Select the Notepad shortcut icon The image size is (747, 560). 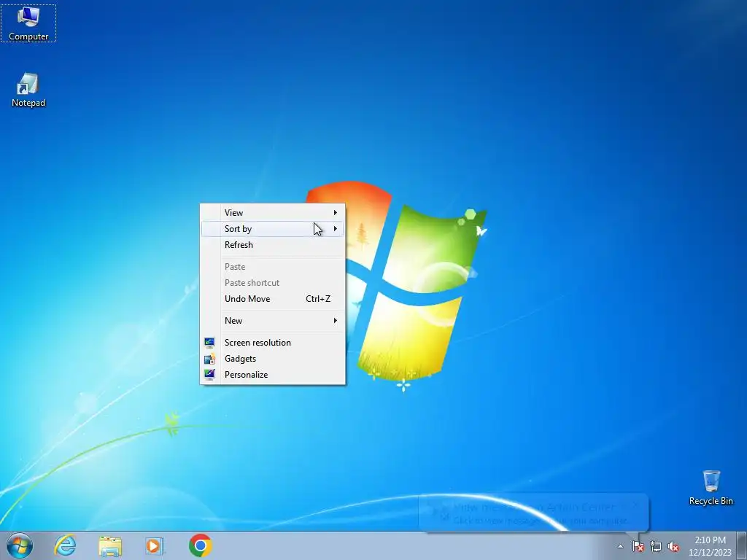[x=28, y=90]
